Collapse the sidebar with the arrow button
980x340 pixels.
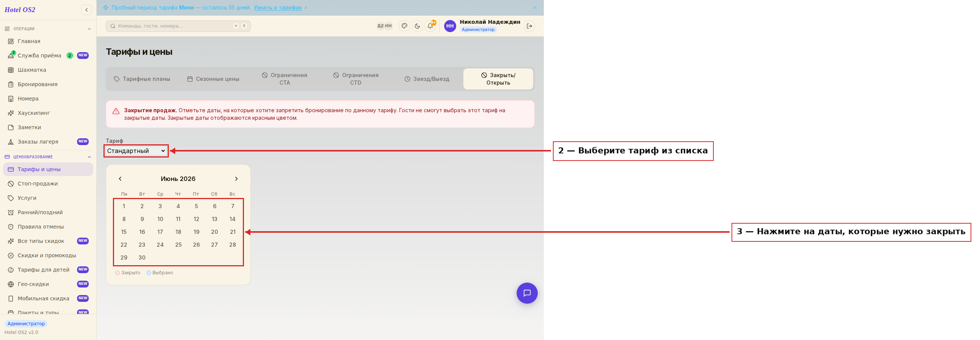86,10
